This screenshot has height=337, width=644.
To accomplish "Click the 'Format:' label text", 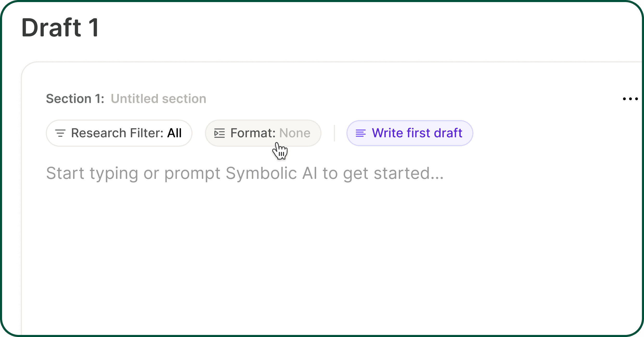I will coord(253,133).
